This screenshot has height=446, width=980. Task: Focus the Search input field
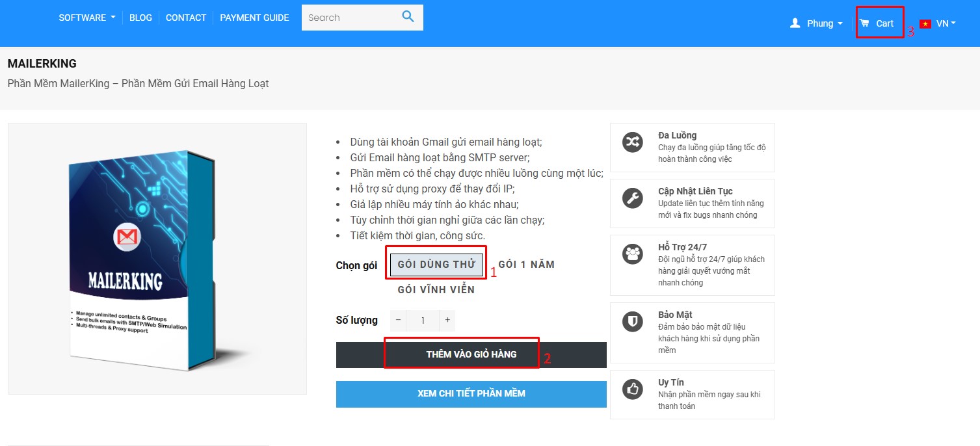351,18
